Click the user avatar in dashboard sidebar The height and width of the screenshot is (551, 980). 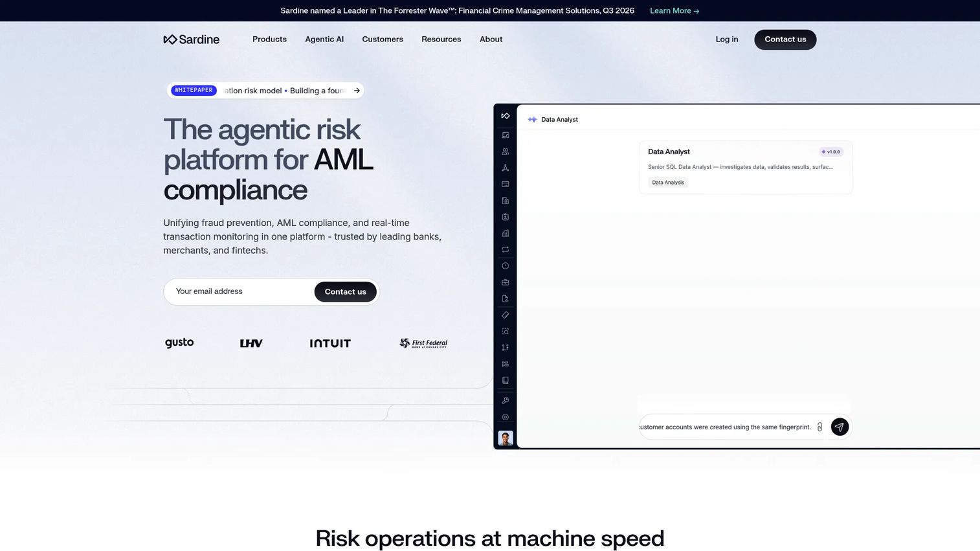(x=506, y=438)
